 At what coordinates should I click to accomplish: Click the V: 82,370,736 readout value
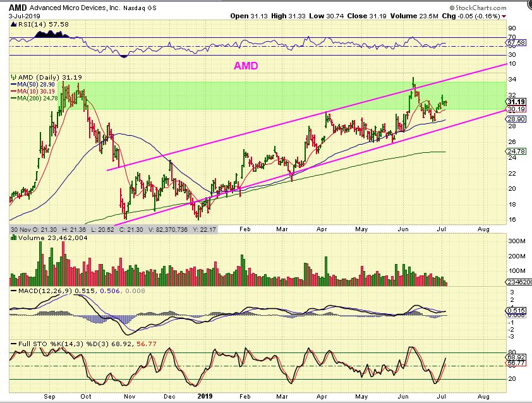point(168,230)
